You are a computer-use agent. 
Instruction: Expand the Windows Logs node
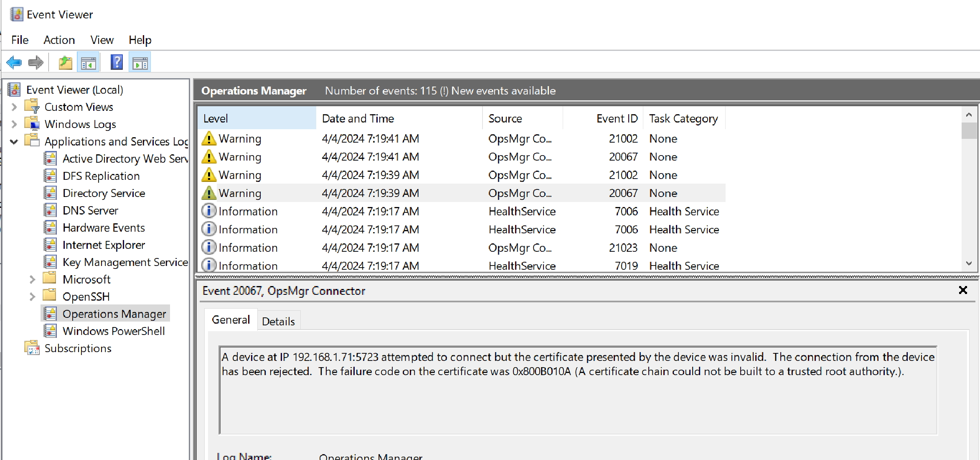14,124
